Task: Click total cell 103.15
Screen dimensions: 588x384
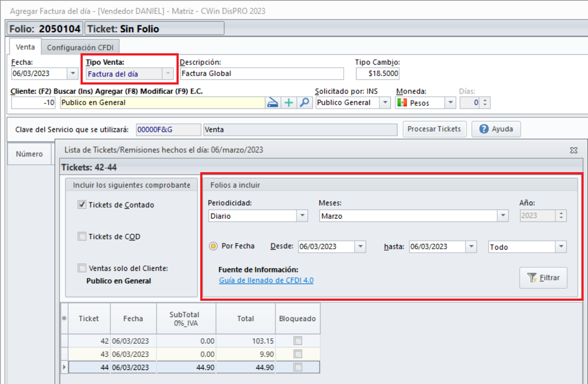Action: pyautogui.click(x=246, y=341)
